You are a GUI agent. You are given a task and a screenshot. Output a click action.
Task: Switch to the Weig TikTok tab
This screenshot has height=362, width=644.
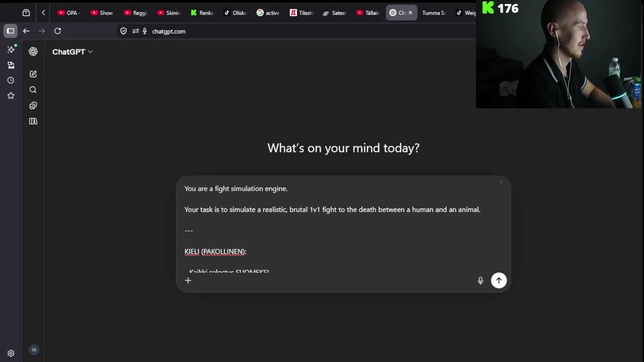[466, 13]
